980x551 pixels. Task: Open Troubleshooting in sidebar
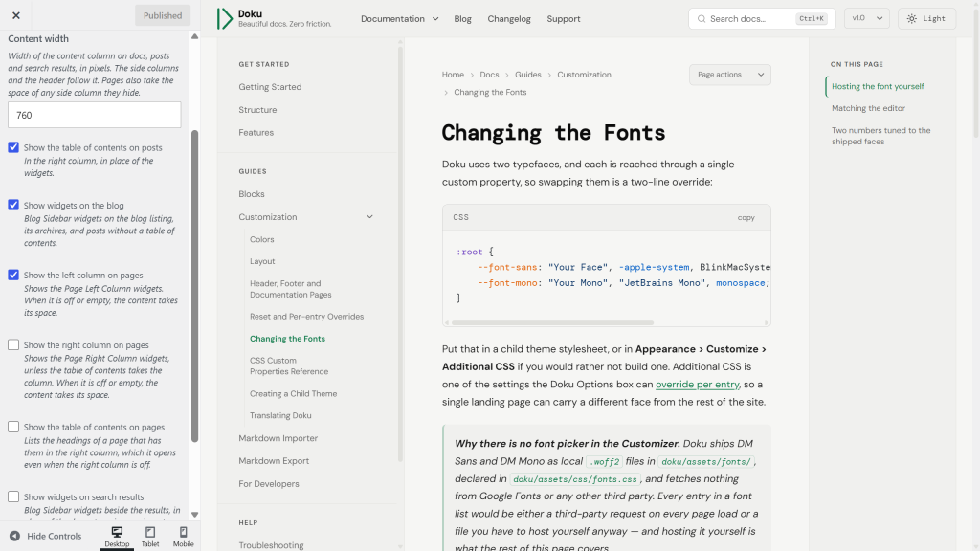[x=271, y=545]
